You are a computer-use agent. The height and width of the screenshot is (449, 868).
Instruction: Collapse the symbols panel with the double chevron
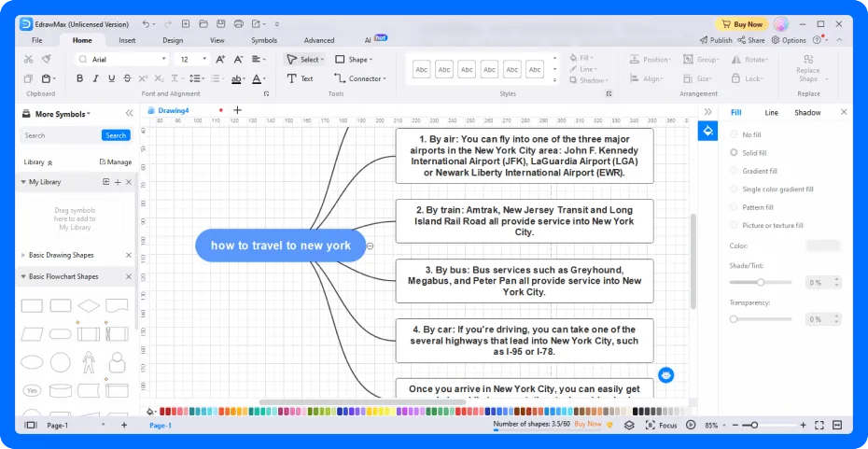pyautogui.click(x=129, y=114)
